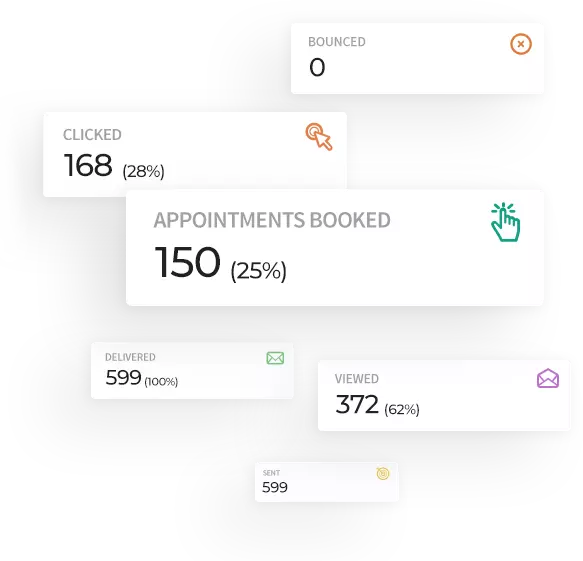583x561 pixels.
Task: Click the green tapping hand icon
Action: [505, 222]
